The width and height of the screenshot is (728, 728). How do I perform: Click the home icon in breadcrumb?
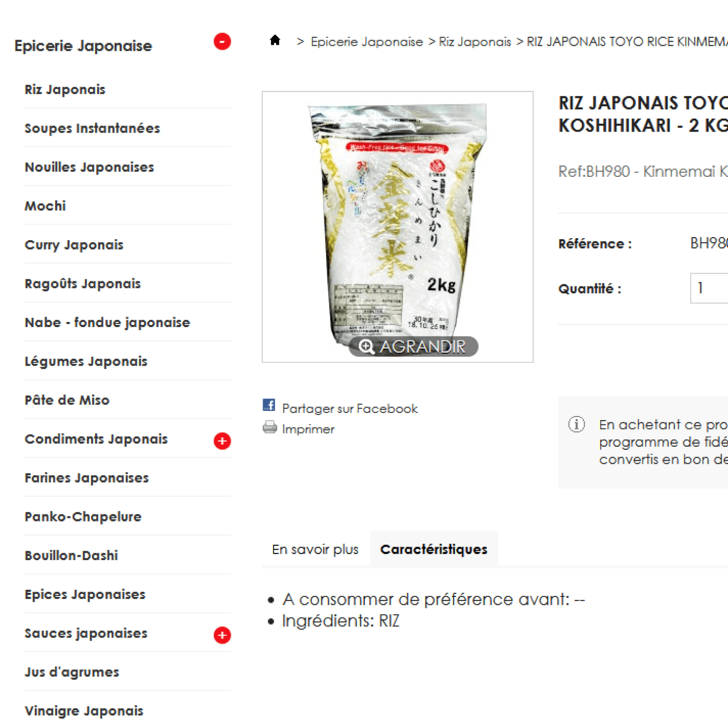tap(275, 40)
